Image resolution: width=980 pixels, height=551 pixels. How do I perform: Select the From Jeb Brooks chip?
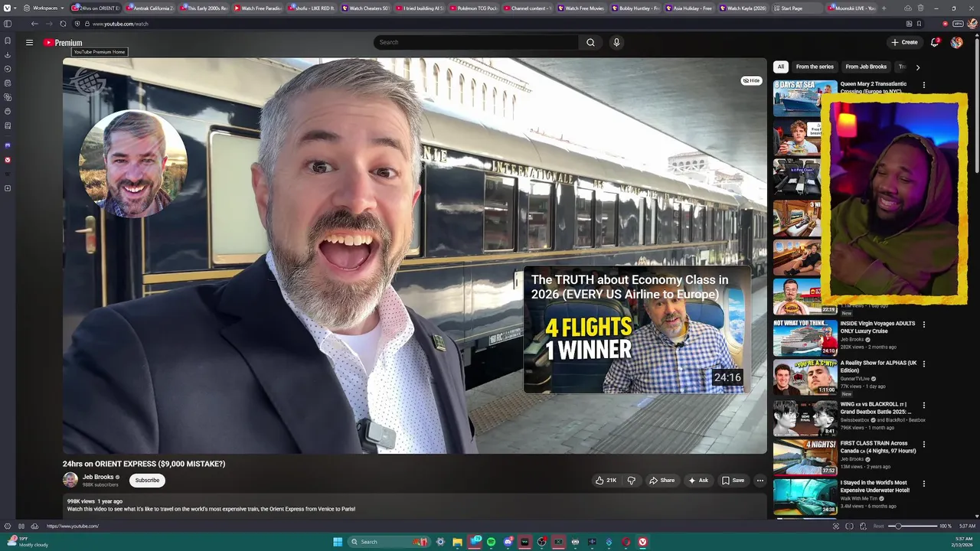click(x=866, y=67)
